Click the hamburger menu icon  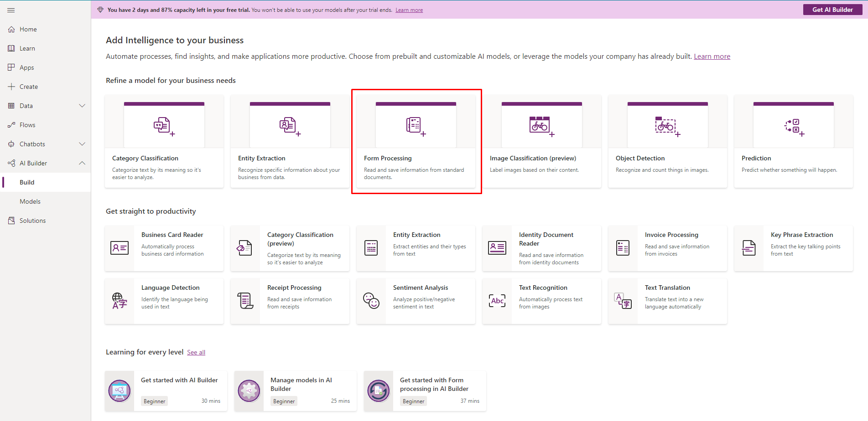tap(11, 10)
